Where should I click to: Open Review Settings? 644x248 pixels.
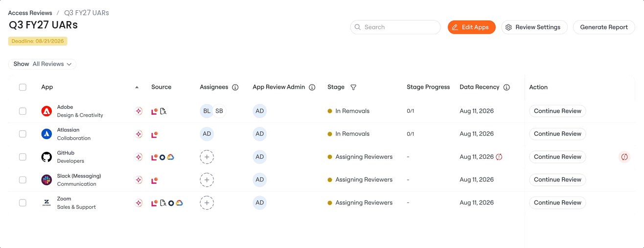click(534, 27)
